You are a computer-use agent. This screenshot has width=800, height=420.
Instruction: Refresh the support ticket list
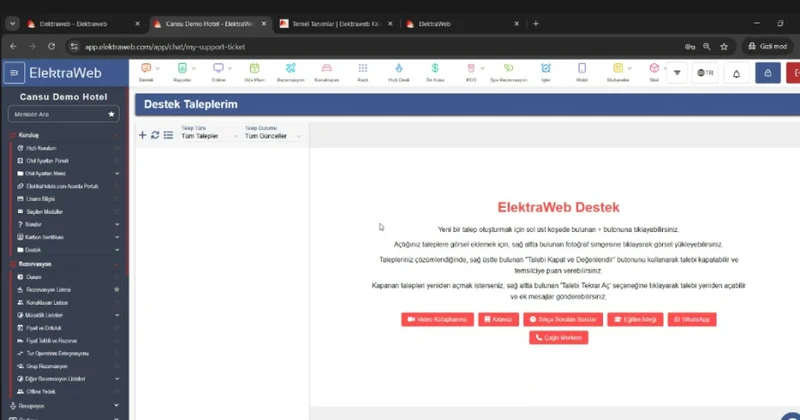[155, 135]
